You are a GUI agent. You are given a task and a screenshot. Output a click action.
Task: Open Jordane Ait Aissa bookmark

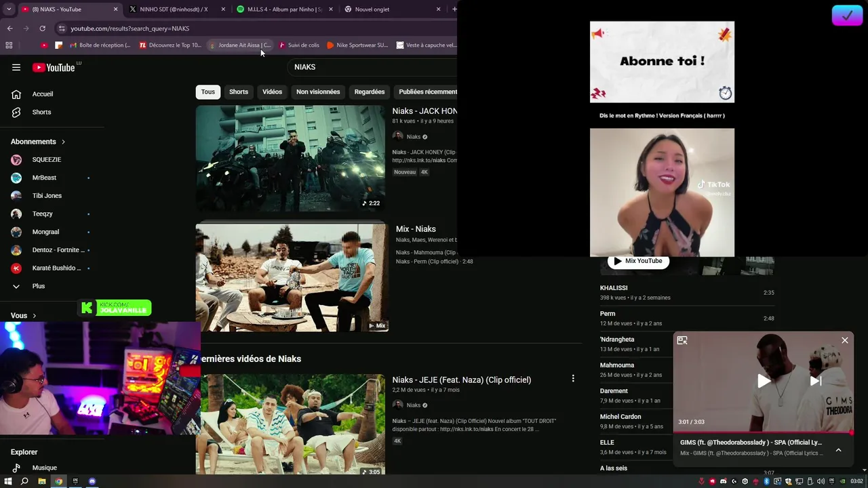click(x=239, y=45)
